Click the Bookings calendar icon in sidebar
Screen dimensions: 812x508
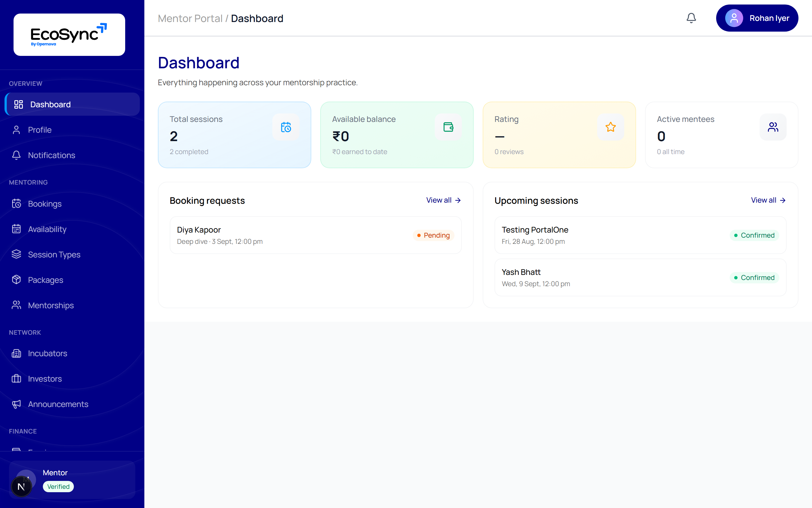(x=16, y=203)
